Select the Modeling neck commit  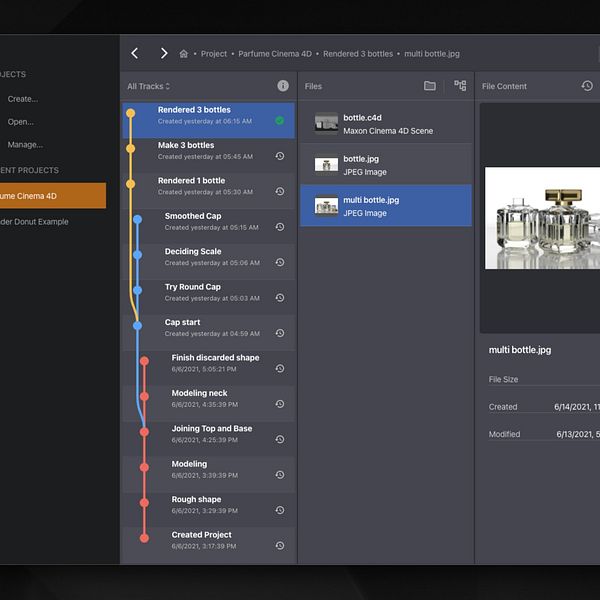[x=209, y=403]
